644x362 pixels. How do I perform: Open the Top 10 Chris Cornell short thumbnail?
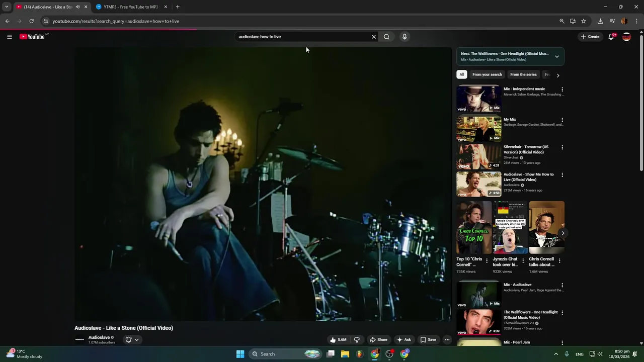tap(474, 228)
